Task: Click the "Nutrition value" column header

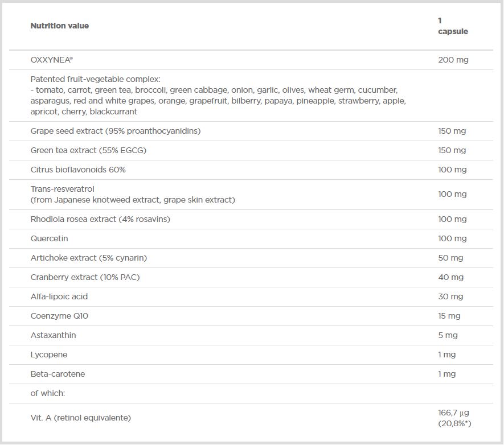Action: click(60, 26)
